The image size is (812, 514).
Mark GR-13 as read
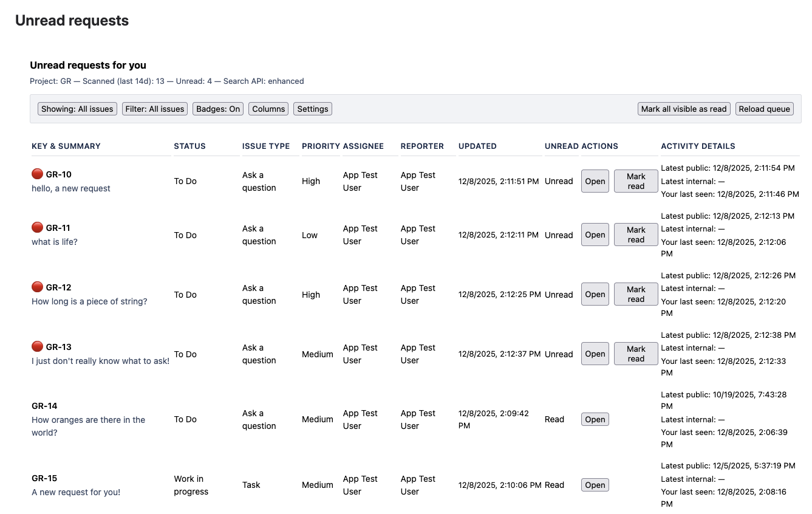tap(635, 354)
